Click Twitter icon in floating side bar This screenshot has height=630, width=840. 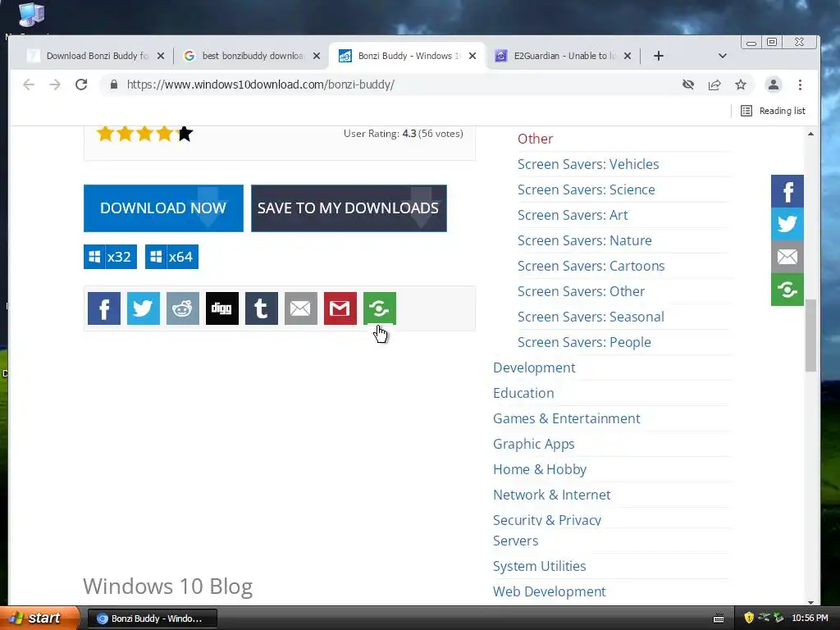pyautogui.click(x=787, y=224)
